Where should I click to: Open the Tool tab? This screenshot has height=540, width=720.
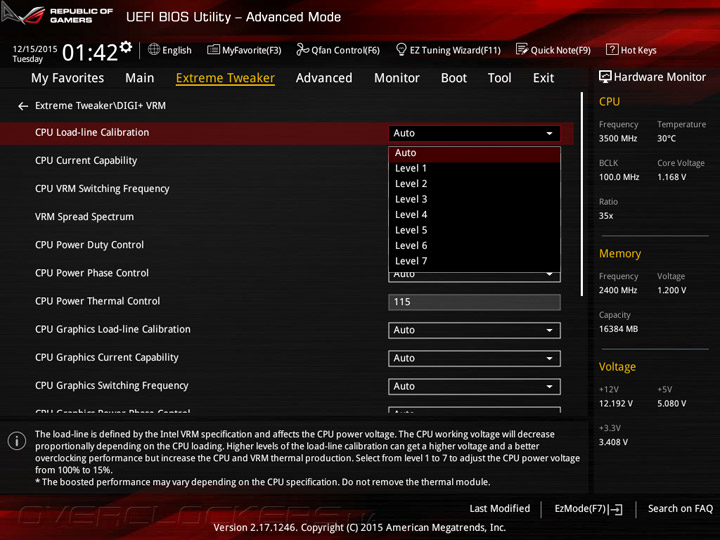click(500, 78)
